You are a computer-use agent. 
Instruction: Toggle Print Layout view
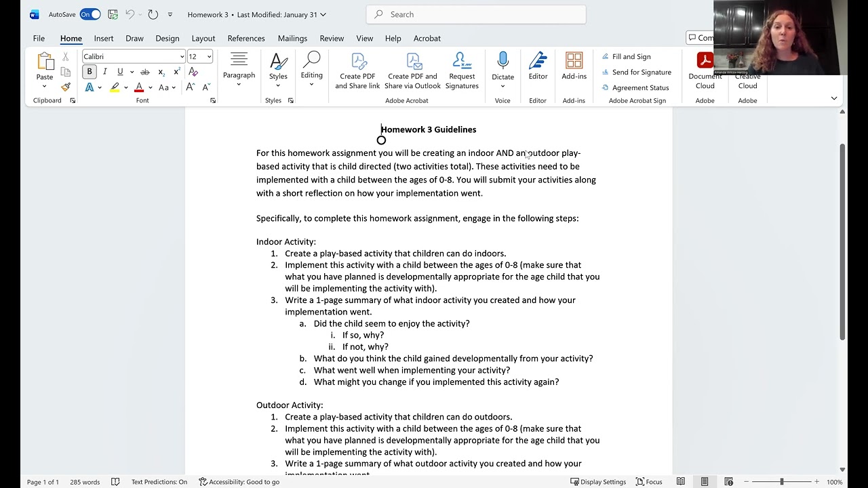pos(705,482)
